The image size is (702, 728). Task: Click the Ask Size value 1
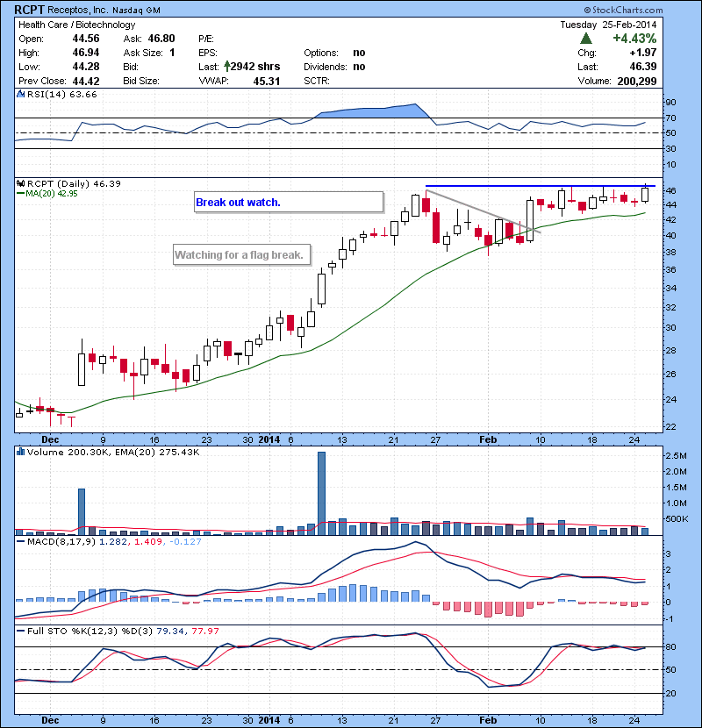tap(172, 53)
